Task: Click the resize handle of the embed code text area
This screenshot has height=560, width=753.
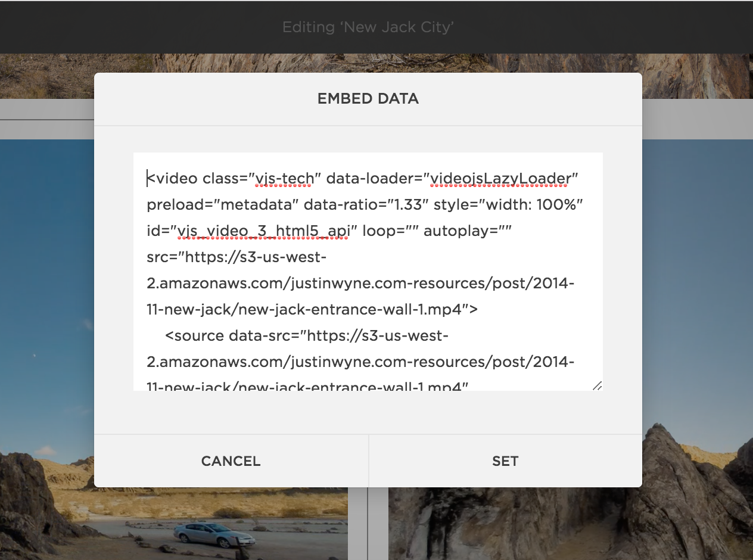Action: [597, 385]
